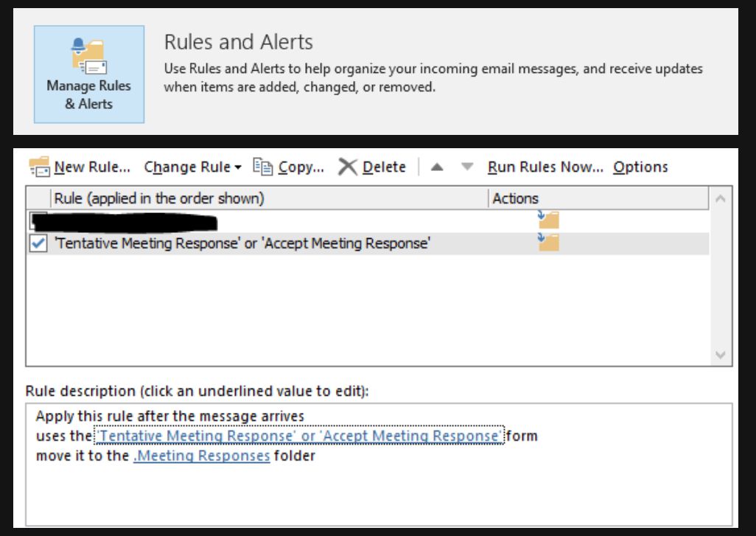The height and width of the screenshot is (536, 756).
Task: Open the Options dialog
Action: pyautogui.click(x=640, y=167)
